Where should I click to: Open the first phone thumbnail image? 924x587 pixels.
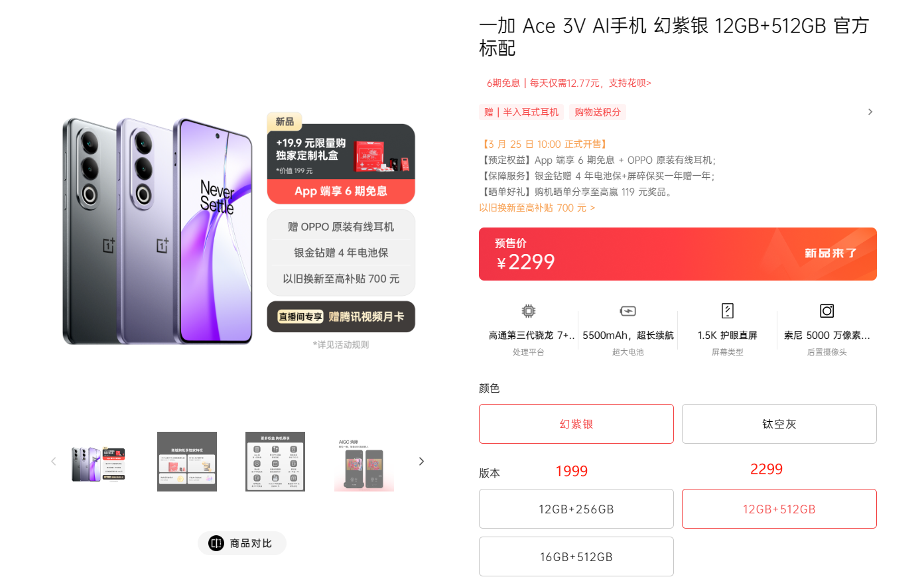point(98,462)
